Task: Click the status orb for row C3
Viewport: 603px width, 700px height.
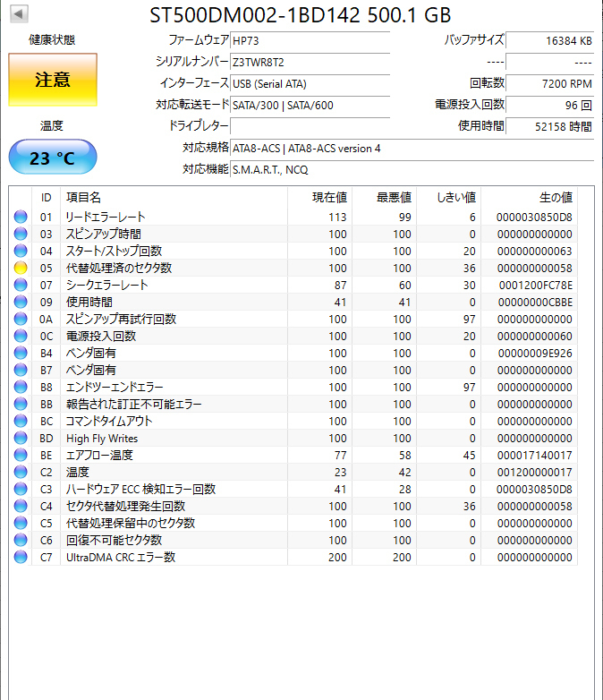Action: (x=21, y=489)
